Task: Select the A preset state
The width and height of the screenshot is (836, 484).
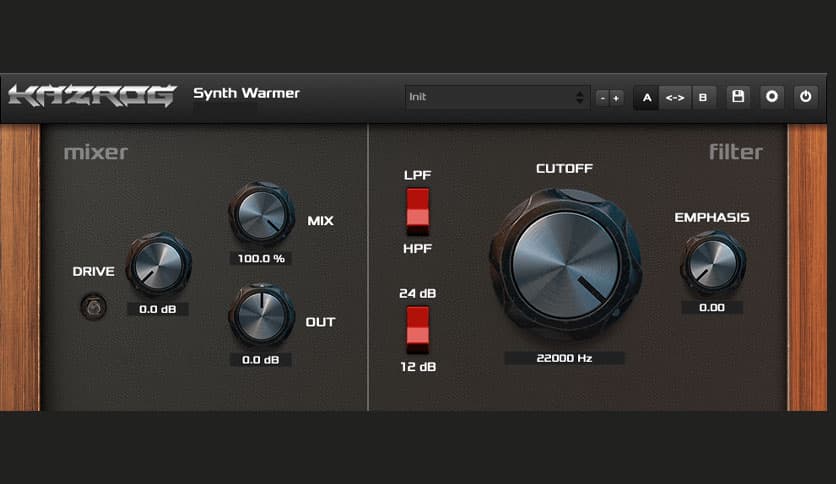Action: tap(647, 98)
